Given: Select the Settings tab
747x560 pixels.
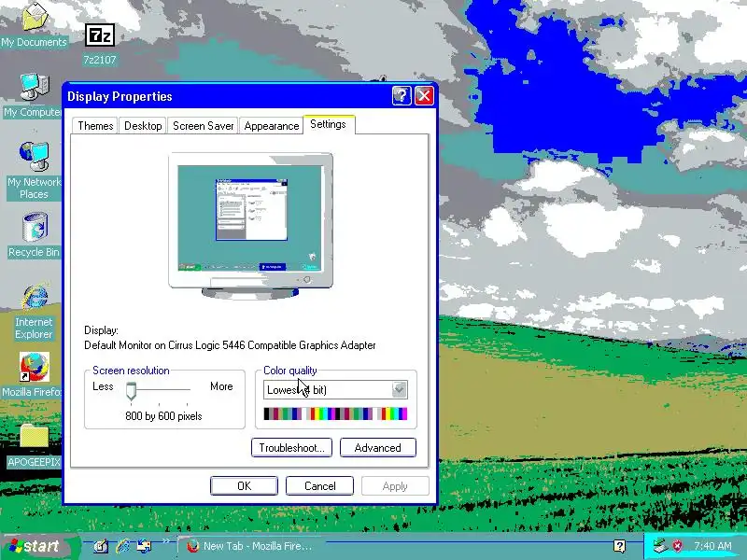Looking at the screenshot, I should coord(329,124).
